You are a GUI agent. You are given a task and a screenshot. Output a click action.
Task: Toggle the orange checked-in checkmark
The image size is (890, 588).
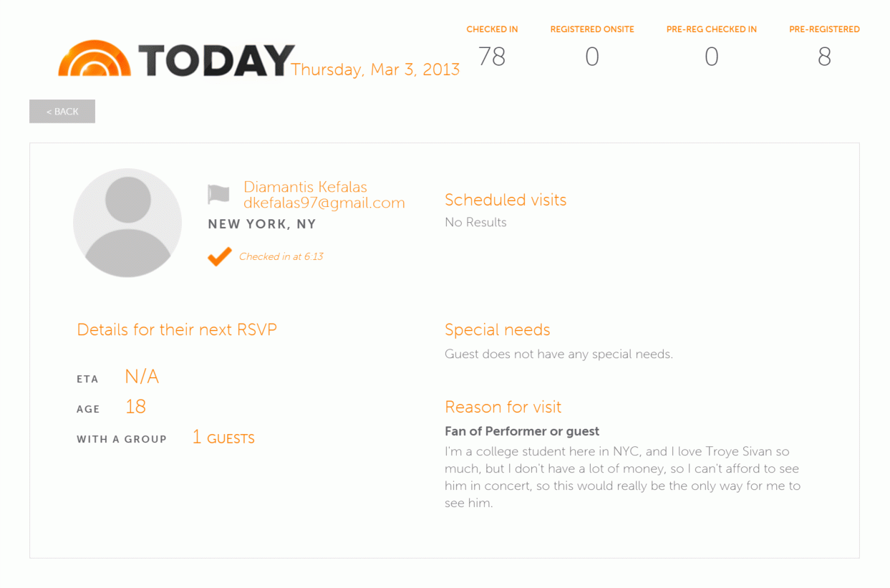[220, 256]
